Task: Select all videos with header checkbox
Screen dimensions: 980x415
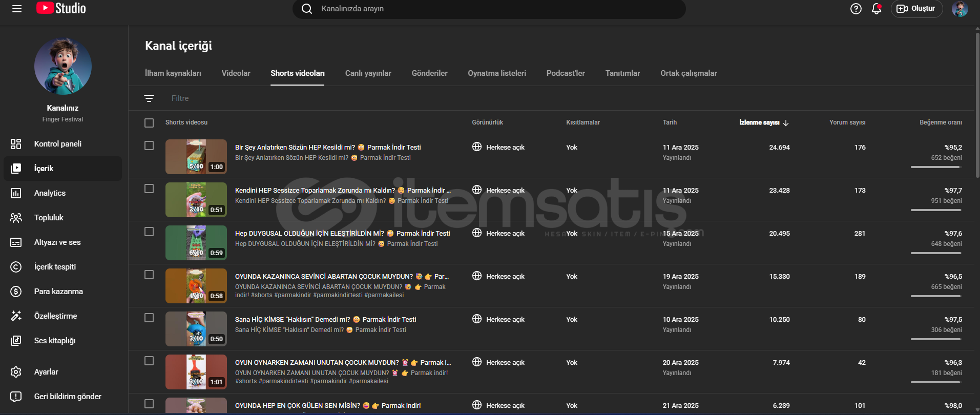Action: point(149,123)
